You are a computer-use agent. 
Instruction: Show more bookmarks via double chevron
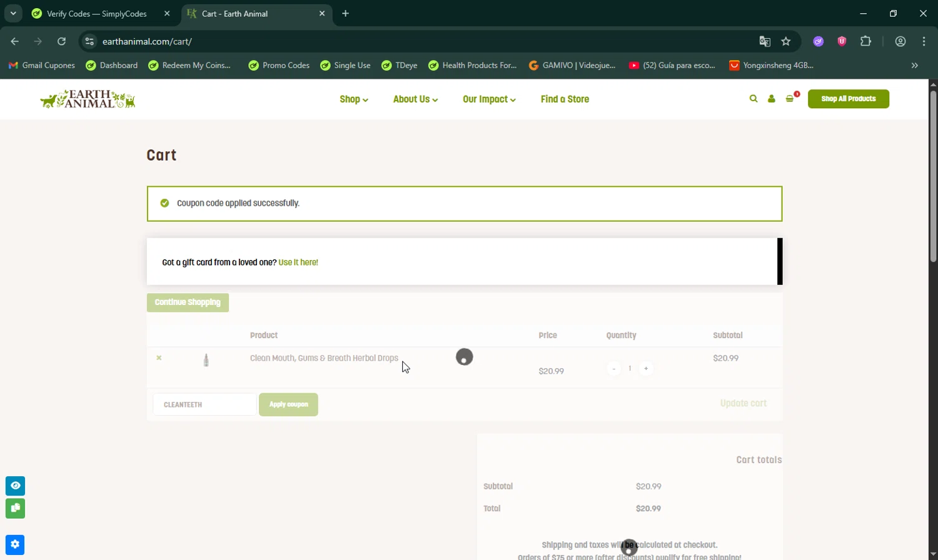915,65
